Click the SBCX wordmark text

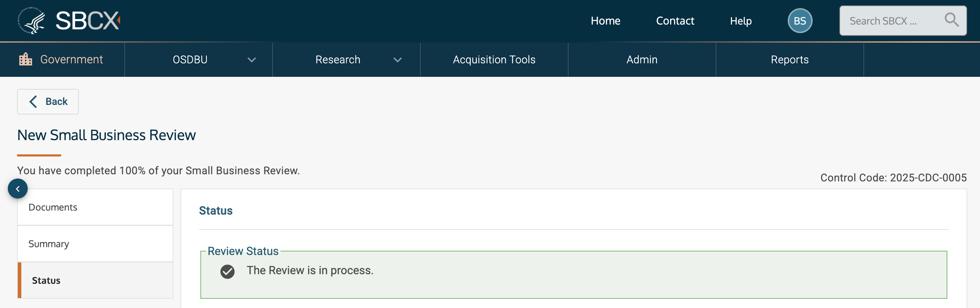pyautogui.click(x=88, y=21)
